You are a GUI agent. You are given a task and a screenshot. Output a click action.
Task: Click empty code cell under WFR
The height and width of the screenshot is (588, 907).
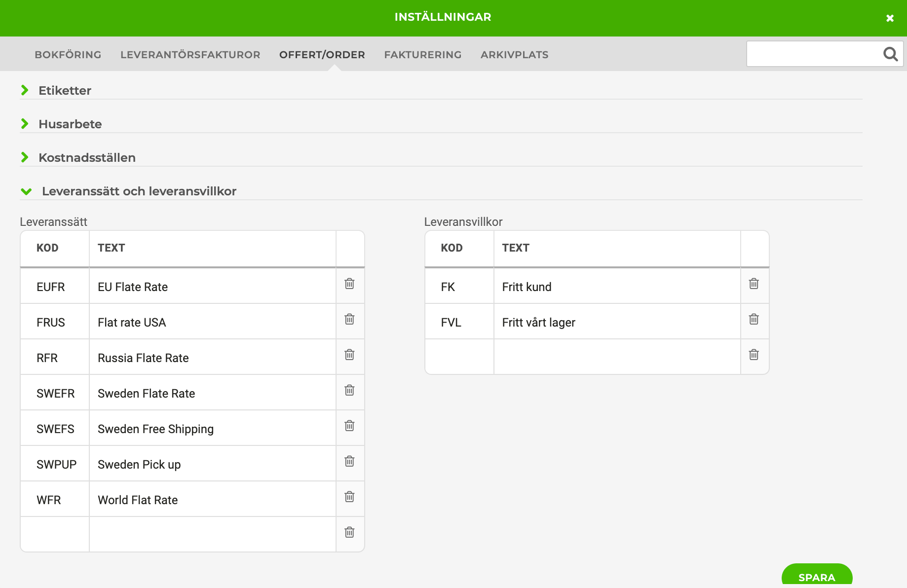tap(55, 534)
